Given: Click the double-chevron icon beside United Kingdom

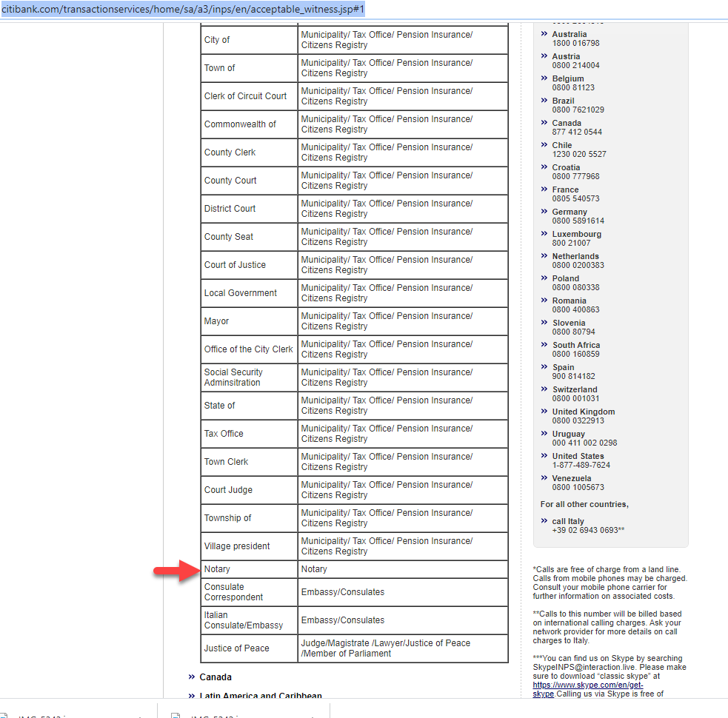Looking at the screenshot, I should click(x=544, y=412).
